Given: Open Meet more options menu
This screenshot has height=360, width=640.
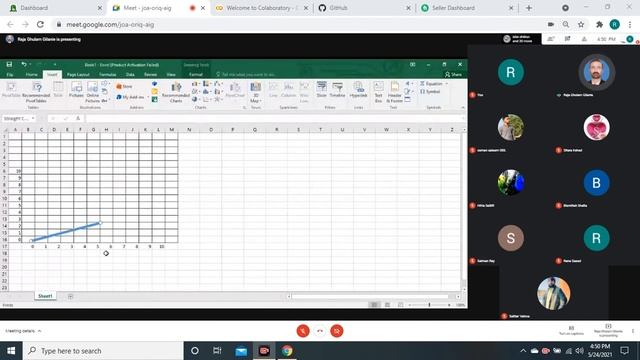Looking at the screenshot, I should (633, 331).
